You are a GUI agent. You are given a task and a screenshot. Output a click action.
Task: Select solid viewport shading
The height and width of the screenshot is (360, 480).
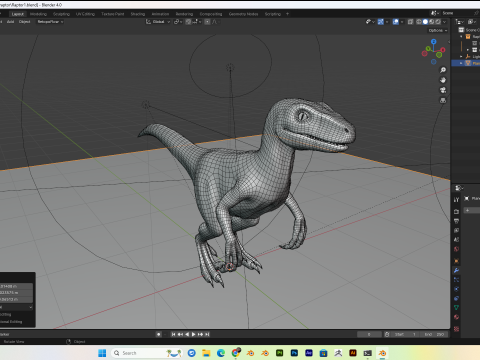pyautogui.click(x=425, y=22)
